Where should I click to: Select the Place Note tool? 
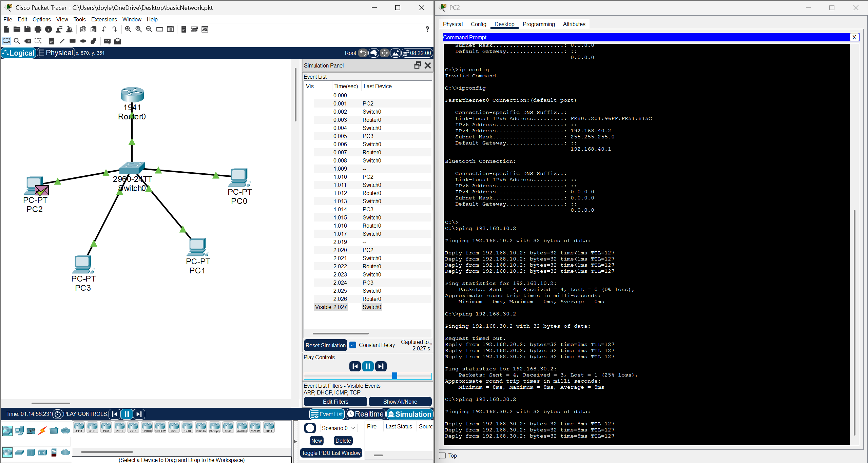tap(52, 41)
